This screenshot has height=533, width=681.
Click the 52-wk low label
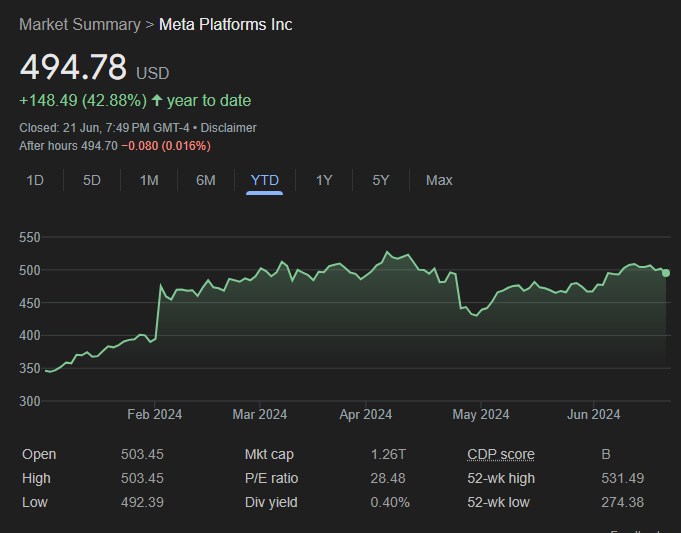pos(499,503)
